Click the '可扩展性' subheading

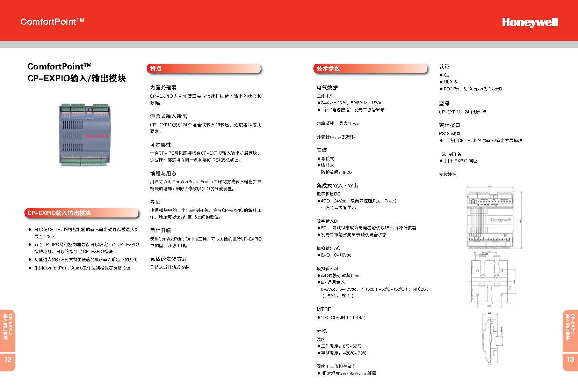[160, 145]
